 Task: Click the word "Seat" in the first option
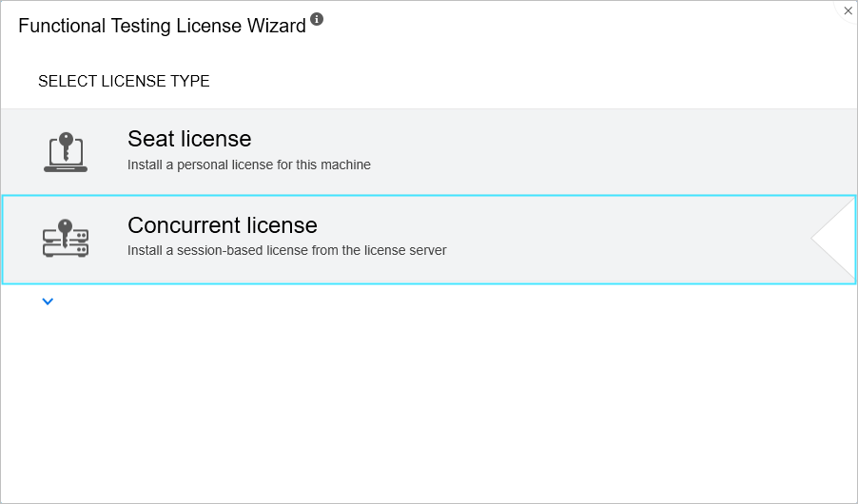click(151, 139)
